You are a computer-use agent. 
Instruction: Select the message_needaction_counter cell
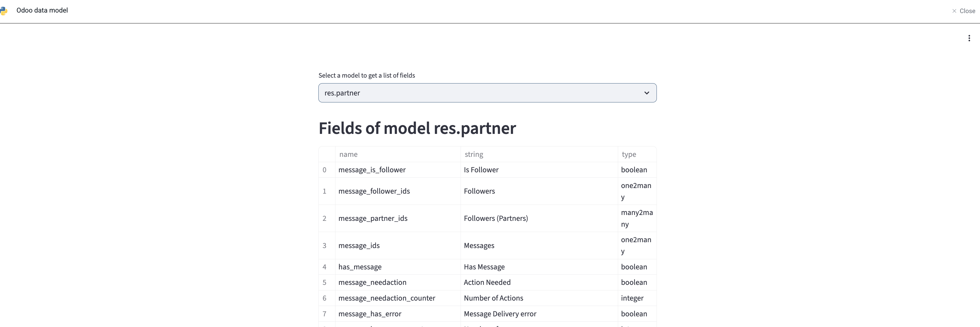tap(398, 298)
